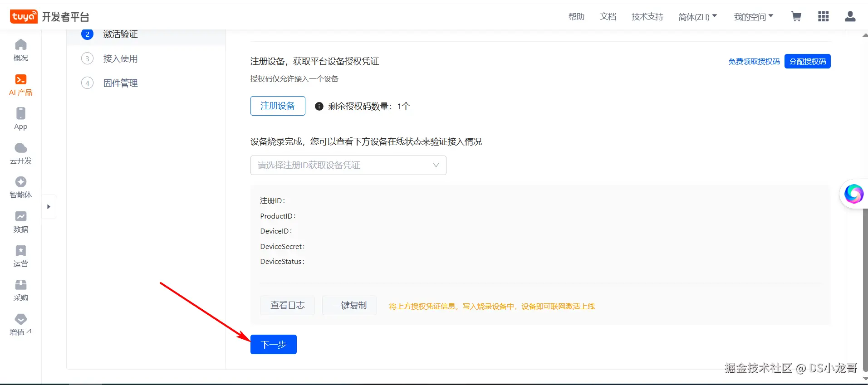Screen dimensions: 868x385
Task: Open the apps grid menu icon
Action: (823, 17)
